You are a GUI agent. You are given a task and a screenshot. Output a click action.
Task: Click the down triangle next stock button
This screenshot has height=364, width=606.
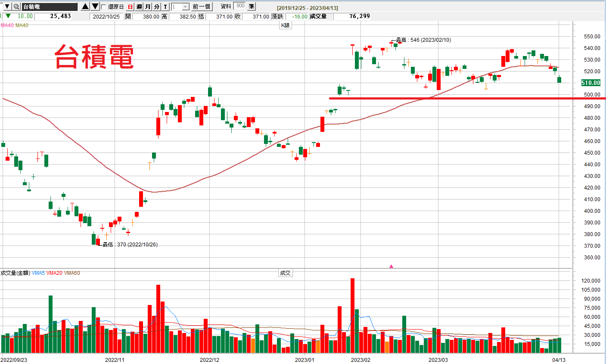95,6
